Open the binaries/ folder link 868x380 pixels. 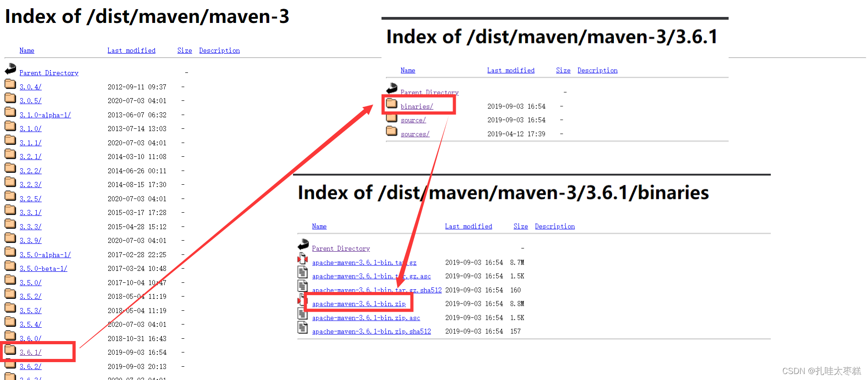coord(416,106)
